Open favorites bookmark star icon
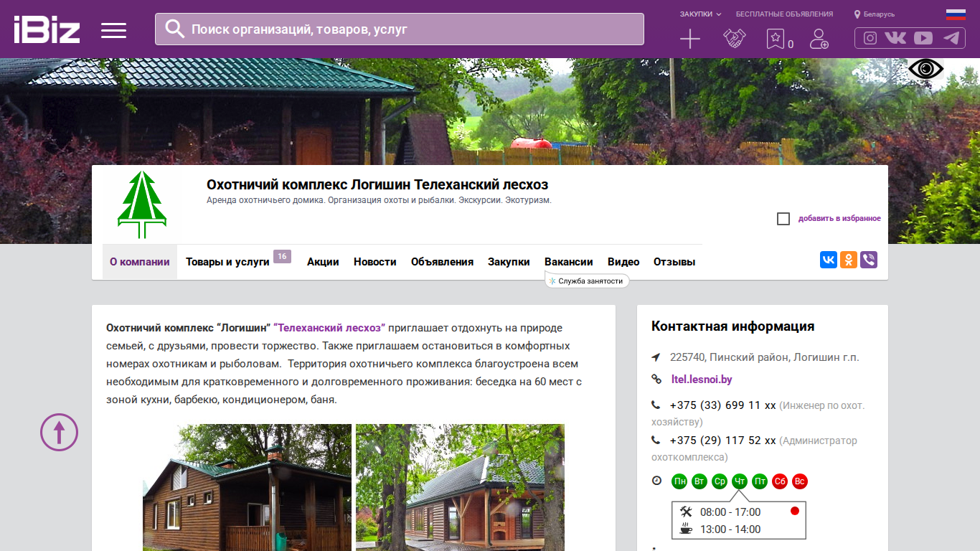The image size is (980, 551). coord(775,39)
